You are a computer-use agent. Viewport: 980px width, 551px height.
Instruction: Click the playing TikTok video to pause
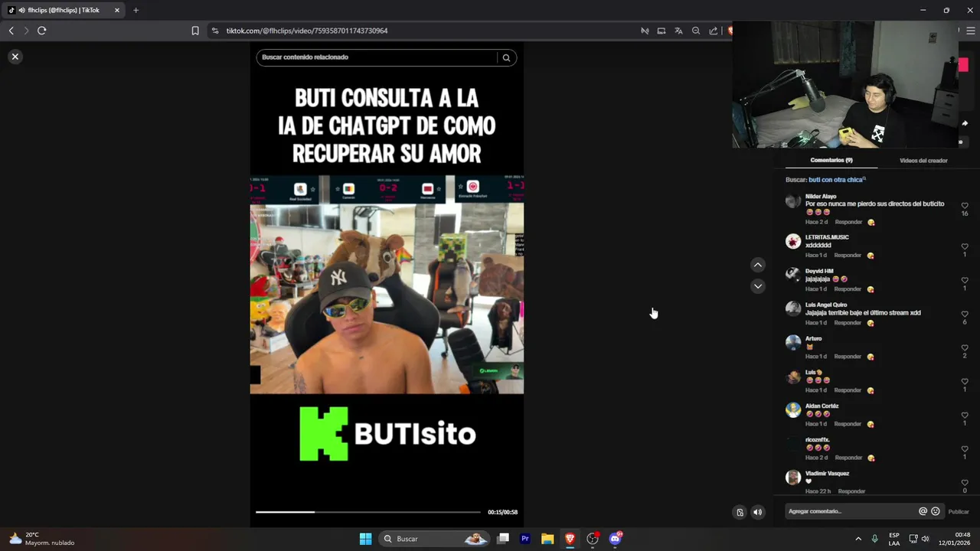387,284
